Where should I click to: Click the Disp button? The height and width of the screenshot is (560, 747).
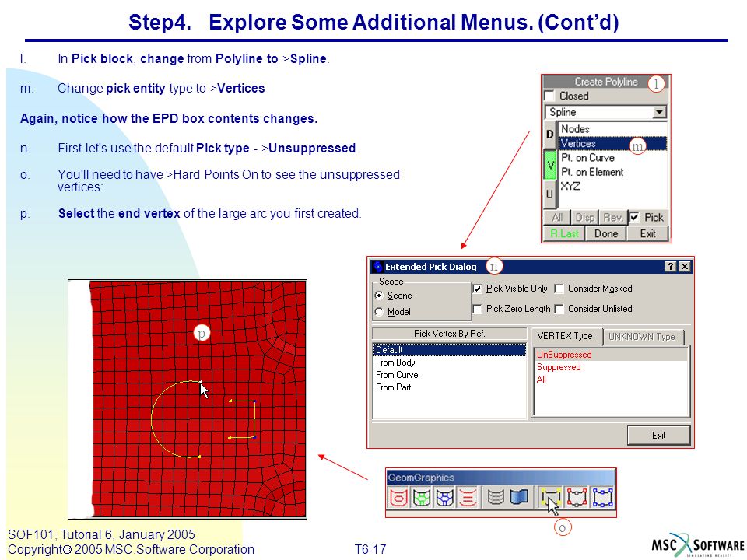tap(584, 218)
